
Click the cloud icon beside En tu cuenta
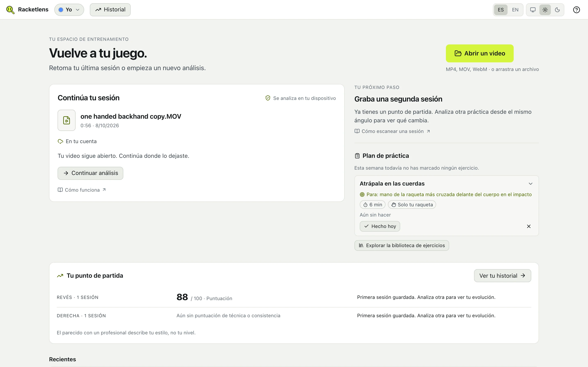click(60, 141)
